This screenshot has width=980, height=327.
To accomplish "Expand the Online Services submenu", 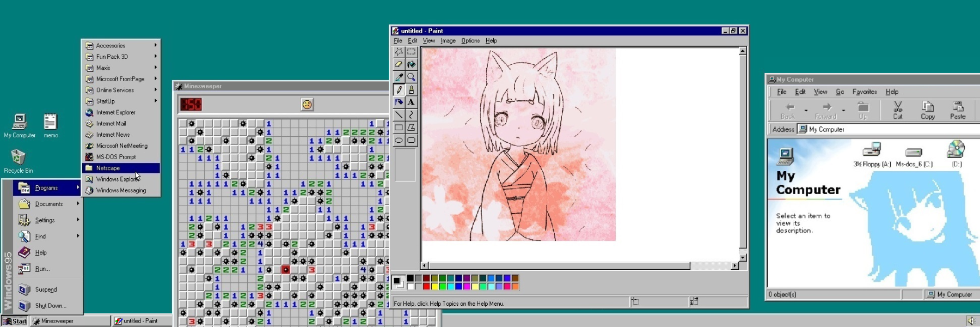I will [121, 90].
